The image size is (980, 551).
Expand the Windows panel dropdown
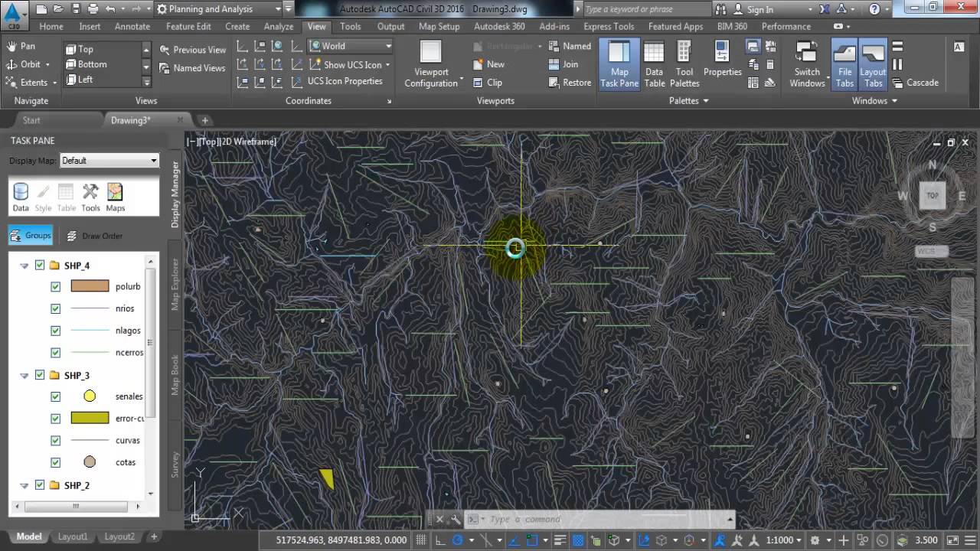(874, 101)
